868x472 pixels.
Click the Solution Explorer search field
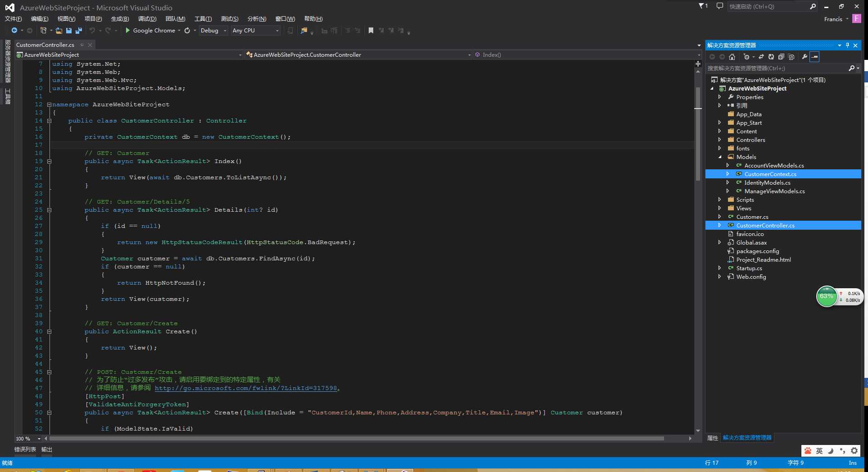(777, 68)
